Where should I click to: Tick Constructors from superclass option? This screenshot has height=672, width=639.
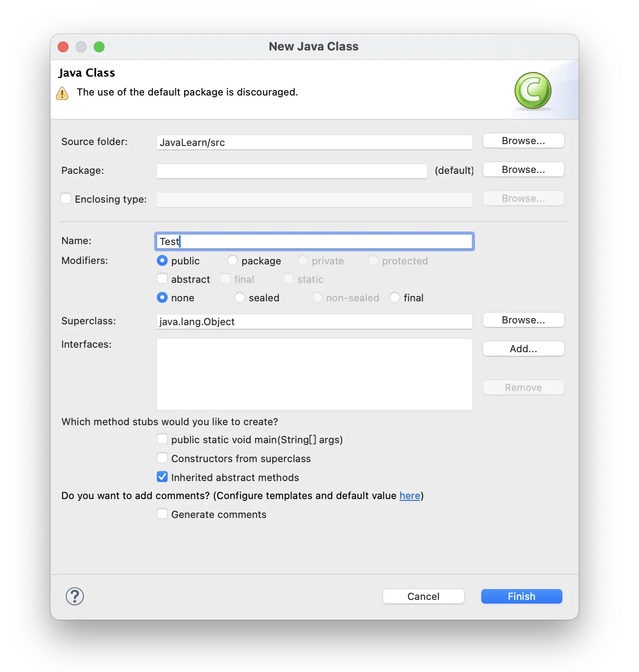coord(162,458)
